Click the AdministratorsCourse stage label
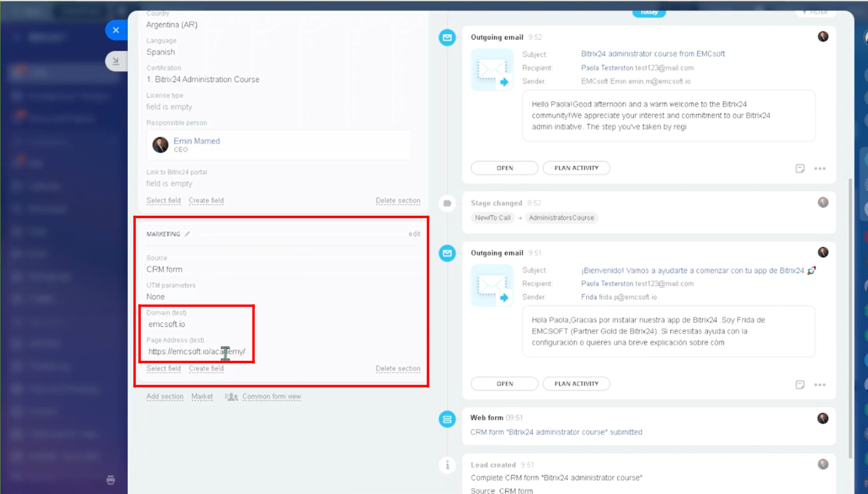Screen dimensions: 868x494 [x=561, y=218]
